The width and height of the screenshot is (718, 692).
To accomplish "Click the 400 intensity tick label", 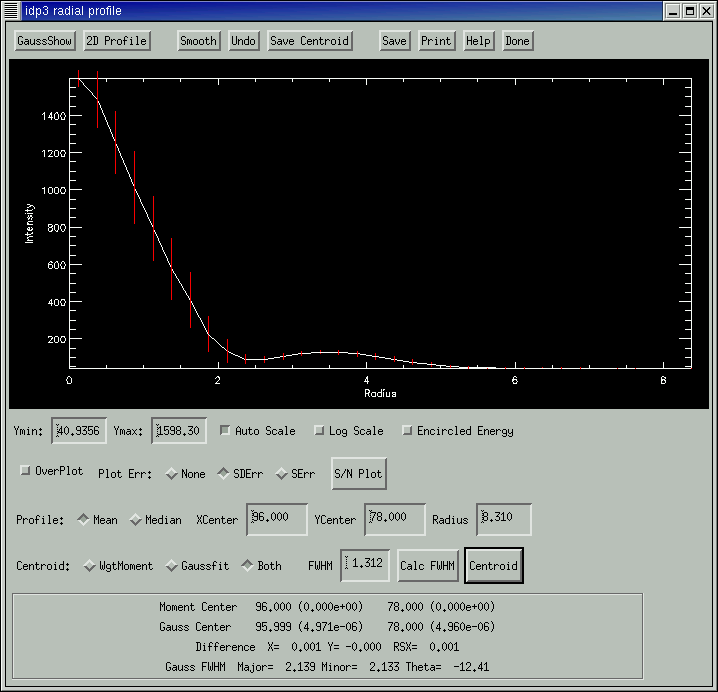I will click(x=57, y=302).
